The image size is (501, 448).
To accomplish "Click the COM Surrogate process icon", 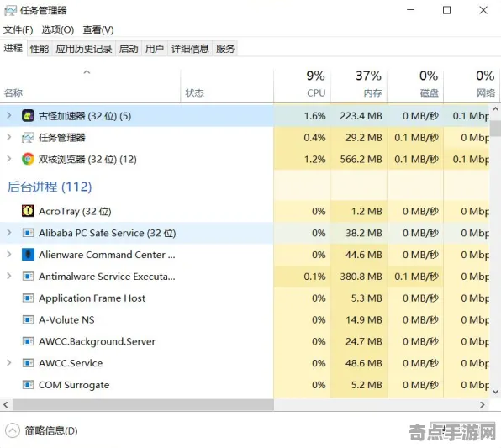I will pos(28,385).
